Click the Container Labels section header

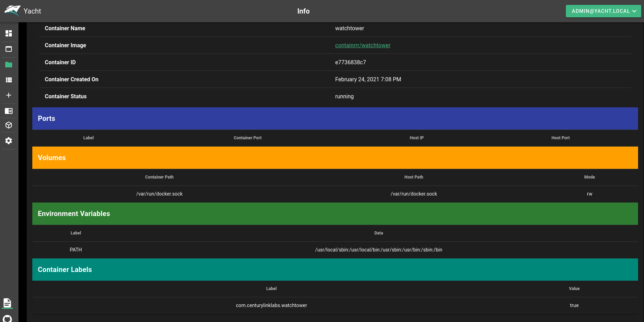(335, 270)
